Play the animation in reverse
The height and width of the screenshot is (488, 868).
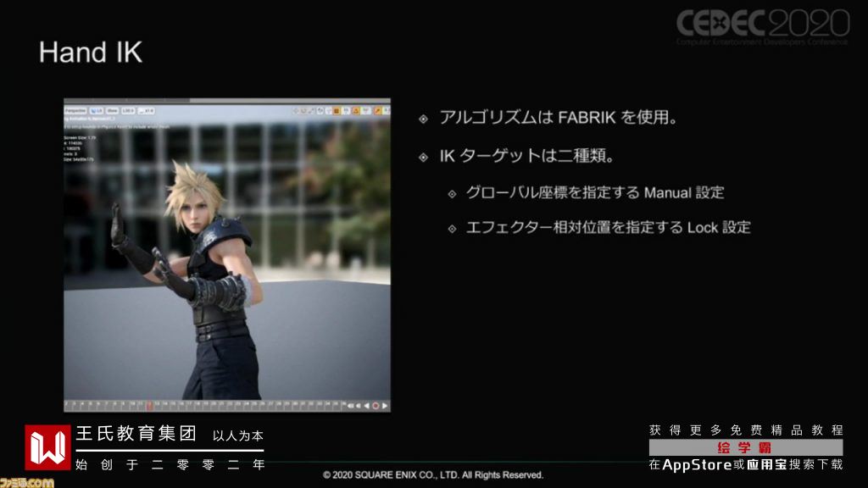[x=366, y=406]
